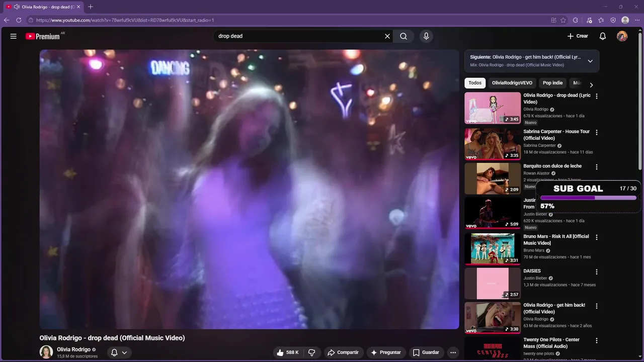Screen dimensions: 644x362
Task: Share the video via Compartir
Action: pyautogui.click(x=343, y=352)
